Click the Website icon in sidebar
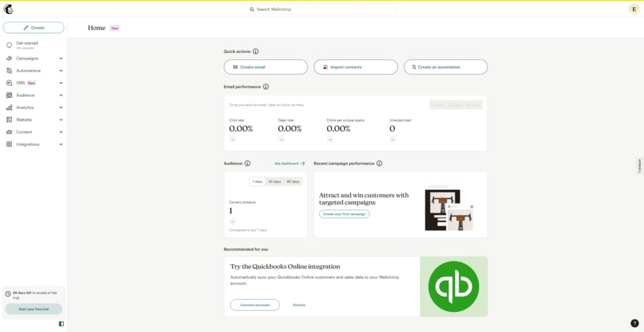 (9, 120)
